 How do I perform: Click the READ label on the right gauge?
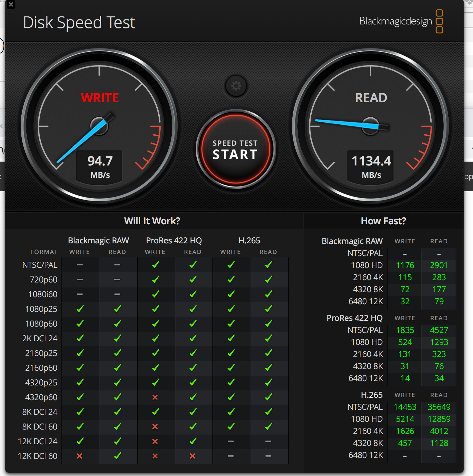(371, 98)
